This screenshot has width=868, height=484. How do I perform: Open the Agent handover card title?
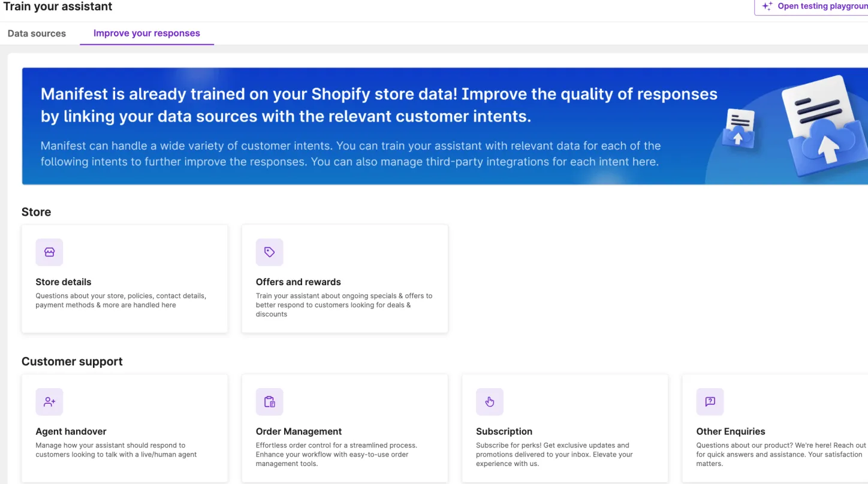[71, 431]
